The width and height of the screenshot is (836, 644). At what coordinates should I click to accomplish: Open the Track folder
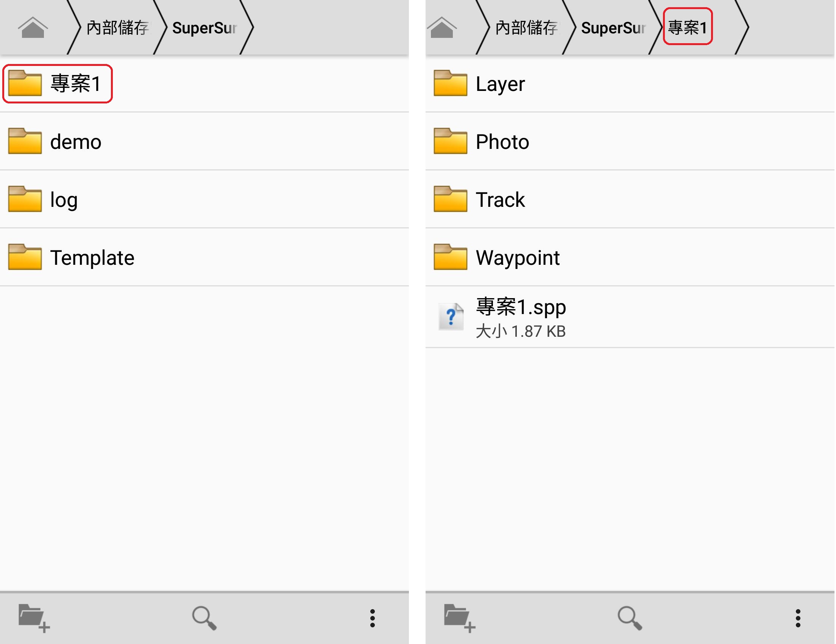631,200
